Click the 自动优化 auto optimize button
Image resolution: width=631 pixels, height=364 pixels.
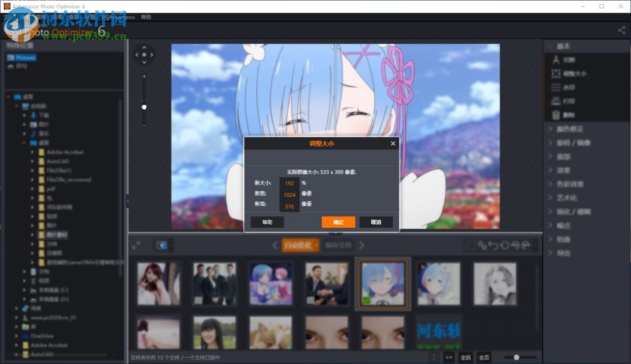click(x=297, y=245)
